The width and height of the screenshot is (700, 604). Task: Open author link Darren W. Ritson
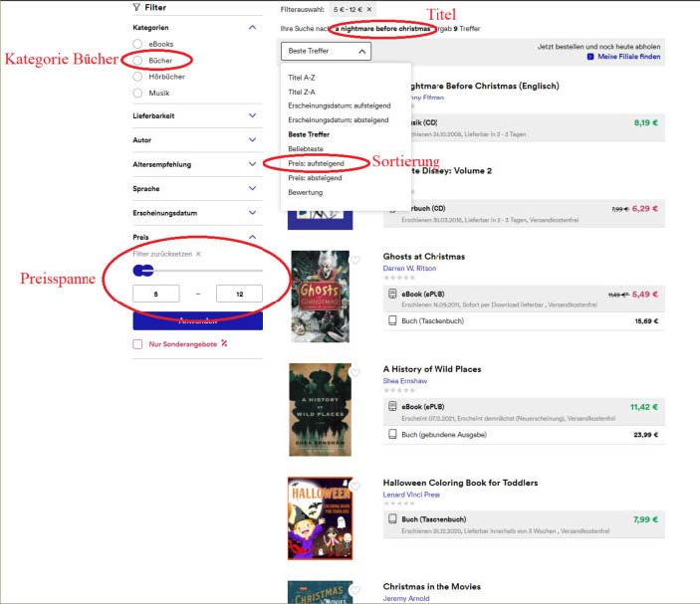tap(410, 268)
